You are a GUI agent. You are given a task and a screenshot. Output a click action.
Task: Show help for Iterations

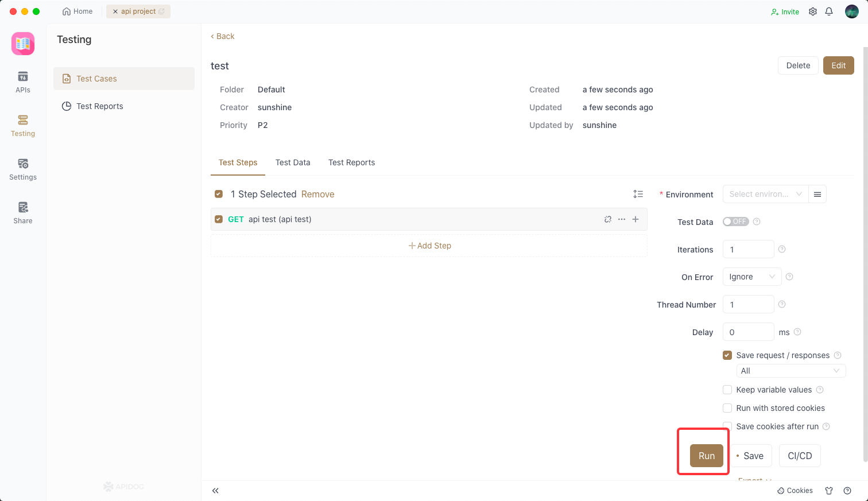[x=782, y=249]
